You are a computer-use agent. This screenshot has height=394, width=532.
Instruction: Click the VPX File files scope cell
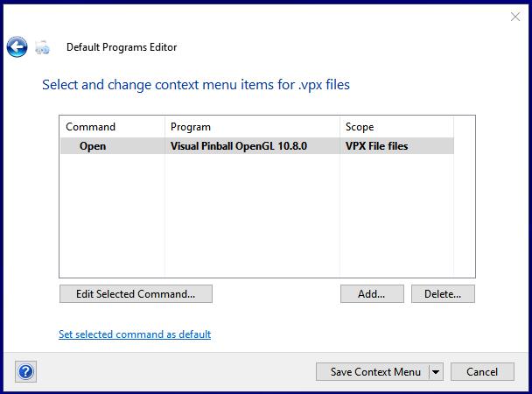click(x=376, y=146)
